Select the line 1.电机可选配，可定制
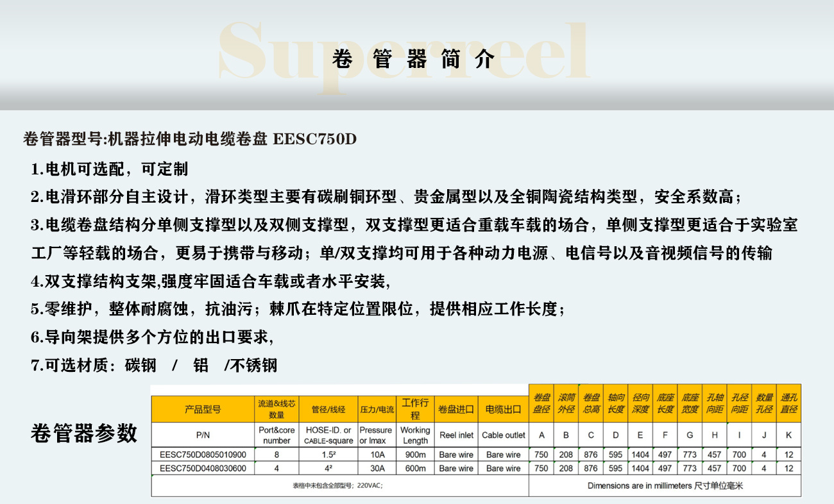 click(110, 169)
